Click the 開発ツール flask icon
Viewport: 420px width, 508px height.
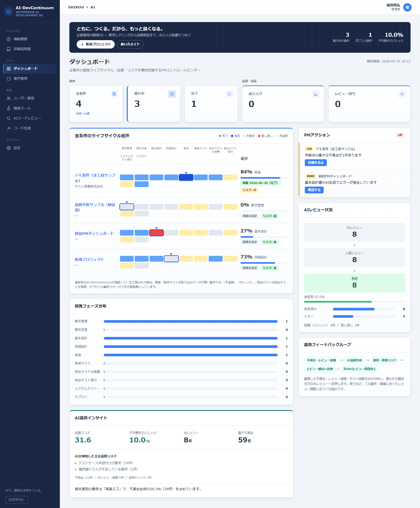[9, 108]
